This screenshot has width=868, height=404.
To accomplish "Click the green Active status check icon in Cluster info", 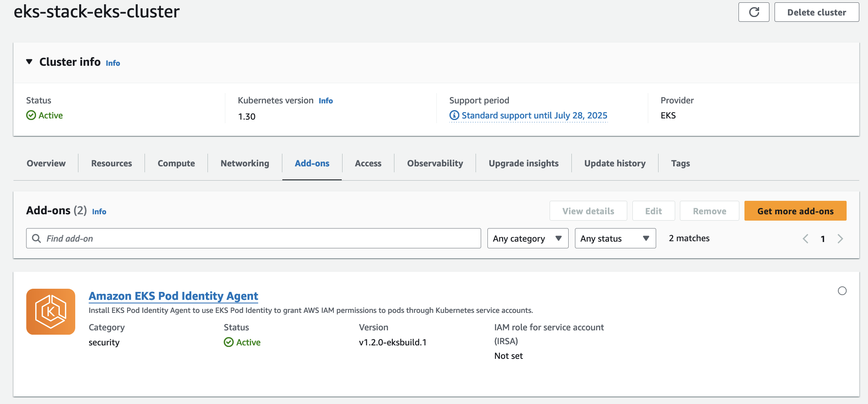I will click(x=31, y=115).
